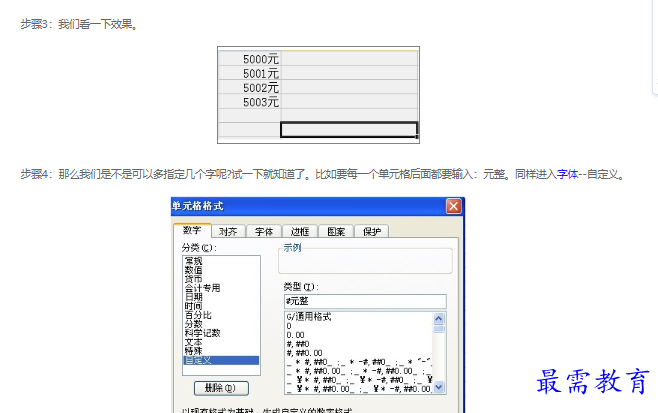Switch to the 数字 tab

click(x=192, y=230)
